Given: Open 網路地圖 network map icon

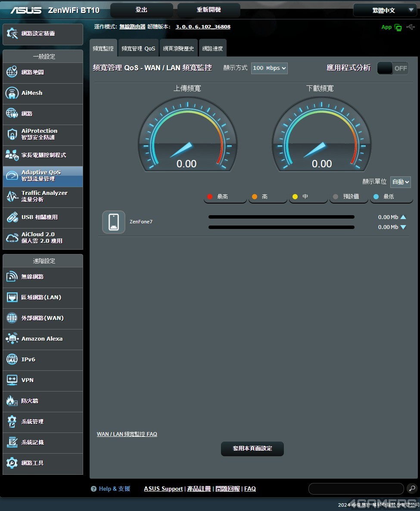Looking at the screenshot, I should [12, 72].
